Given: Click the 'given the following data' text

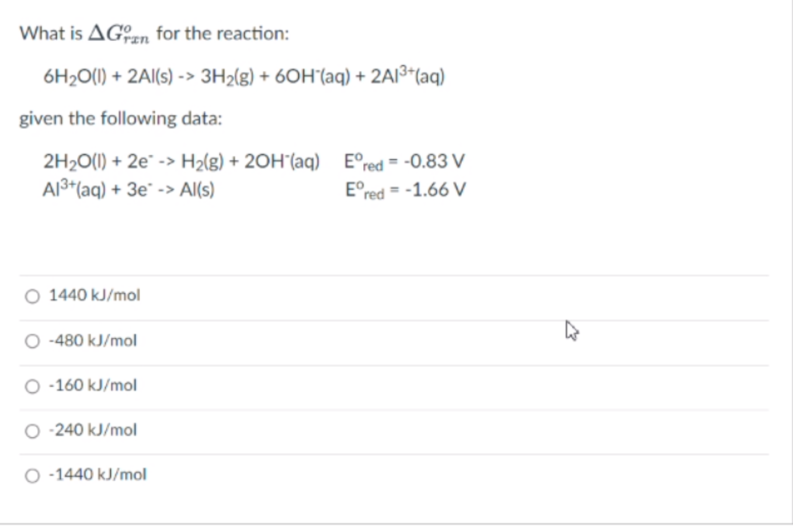Looking at the screenshot, I should [x=121, y=119].
